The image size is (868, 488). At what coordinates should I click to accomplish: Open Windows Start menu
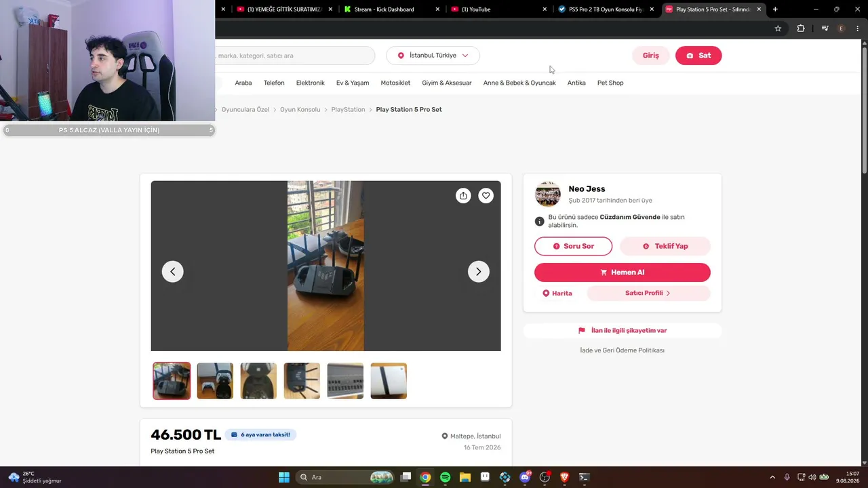(284, 477)
